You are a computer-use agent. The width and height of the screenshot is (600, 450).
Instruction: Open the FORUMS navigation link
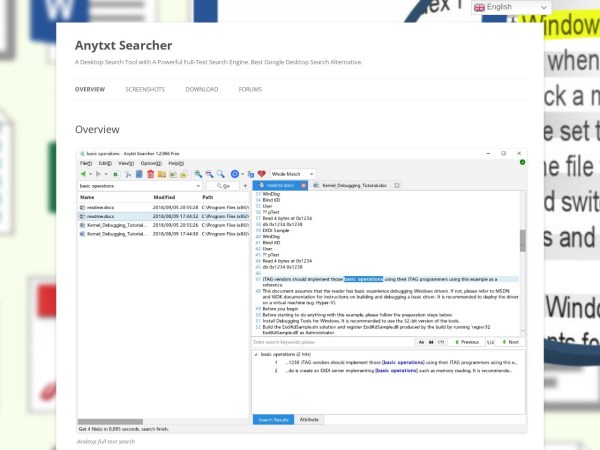(x=250, y=89)
